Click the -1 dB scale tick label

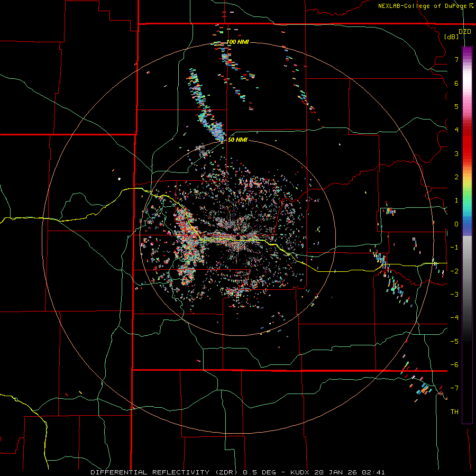tap(454, 248)
